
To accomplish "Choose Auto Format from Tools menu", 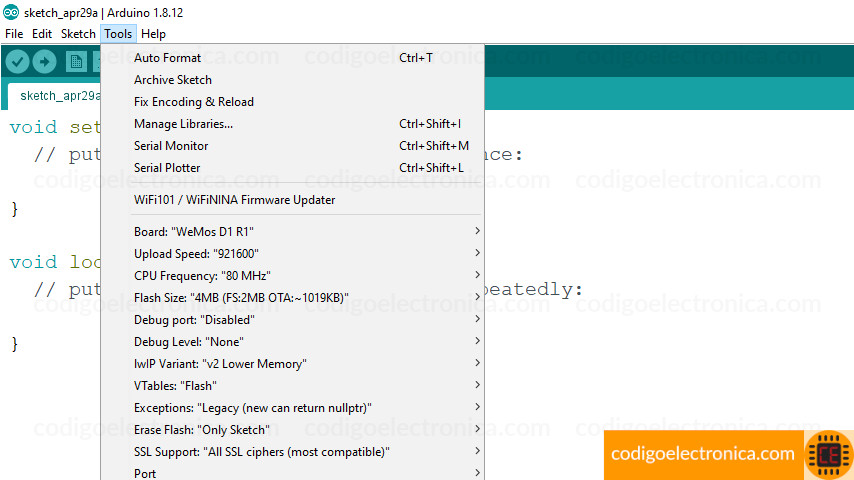I will pyautogui.click(x=292, y=58).
